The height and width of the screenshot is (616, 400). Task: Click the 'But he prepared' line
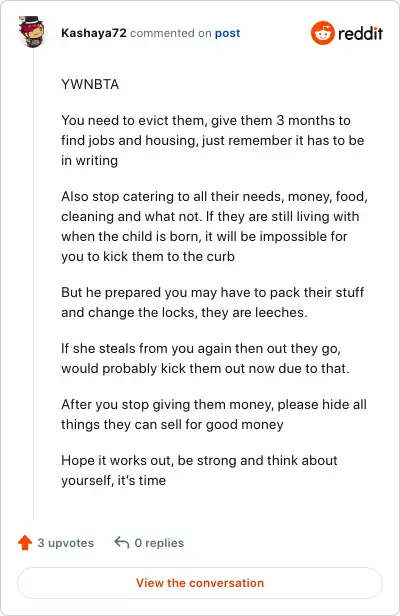[x=213, y=292]
